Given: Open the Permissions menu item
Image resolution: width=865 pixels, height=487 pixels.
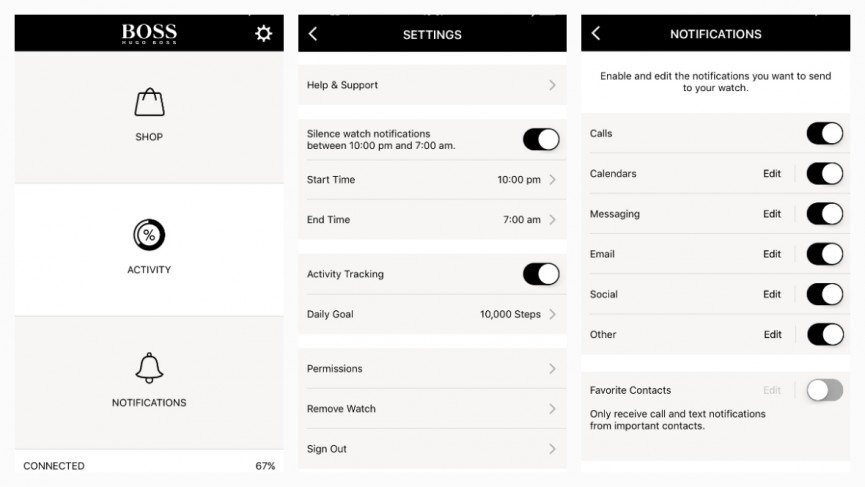Looking at the screenshot, I should (432, 368).
